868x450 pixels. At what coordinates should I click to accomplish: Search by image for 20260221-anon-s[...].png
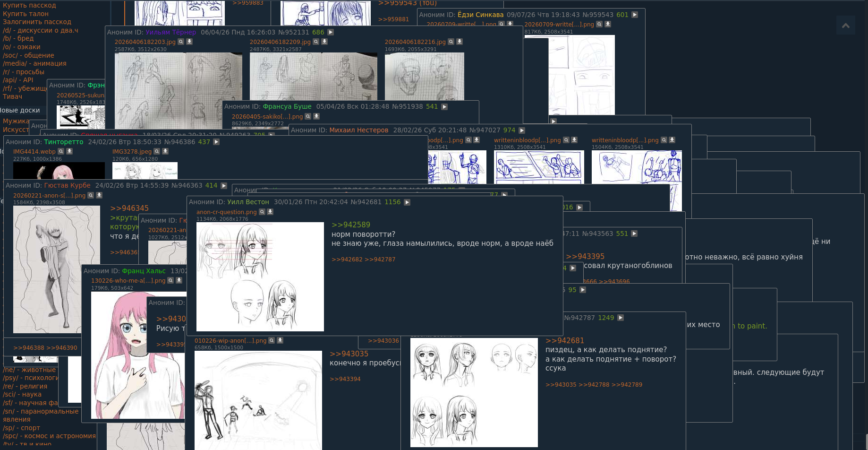(x=91, y=195)
